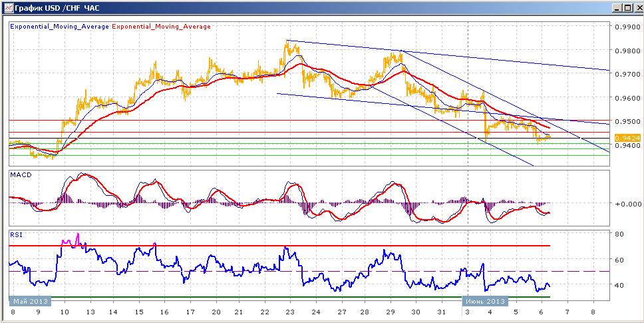644x323 pixels.
Task: Click date 24 on the time axis
Action: coord(316,312)
